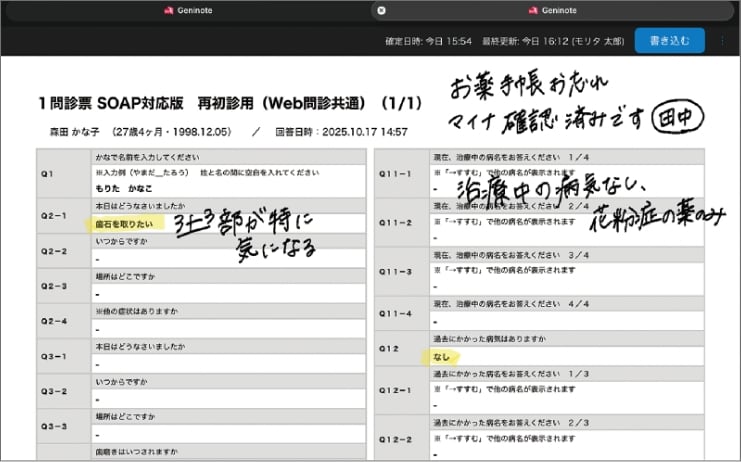Click the Q11-4 answer field
The image size is (741, 462).
click(567, 321)
